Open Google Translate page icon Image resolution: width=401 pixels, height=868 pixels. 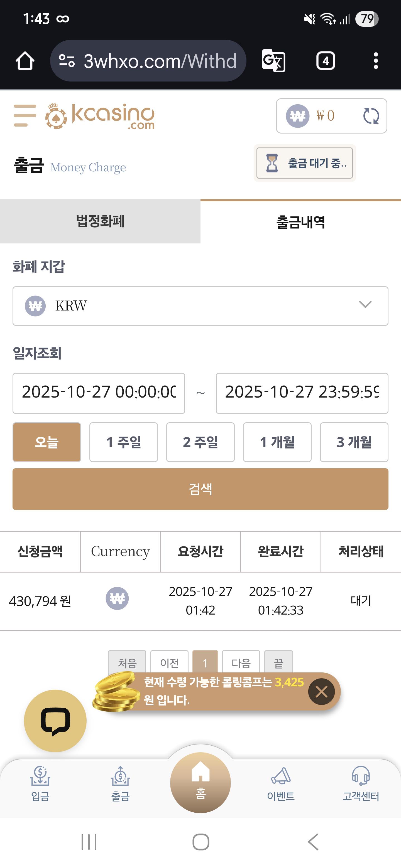(x=273, y=61)
